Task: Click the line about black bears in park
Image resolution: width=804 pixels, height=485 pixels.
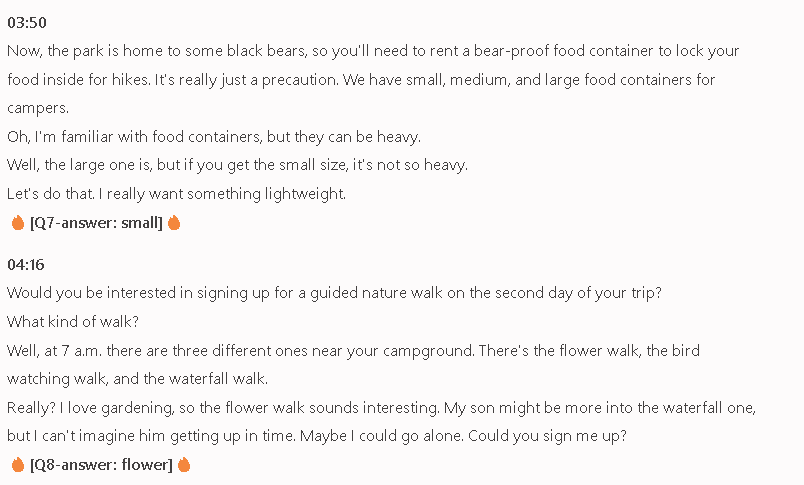Action: [373, 51]
